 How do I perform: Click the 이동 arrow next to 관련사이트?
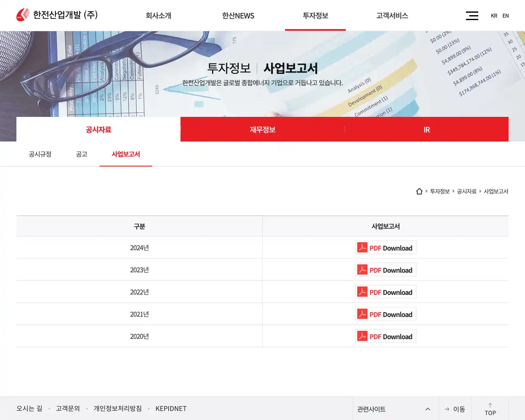pos(455,409)
